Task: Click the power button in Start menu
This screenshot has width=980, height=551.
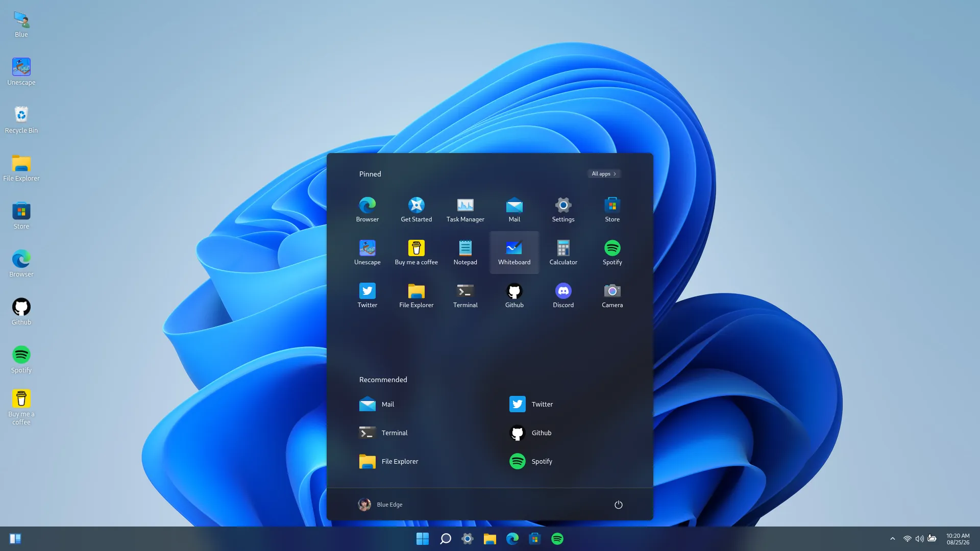Action: [618, 505]
